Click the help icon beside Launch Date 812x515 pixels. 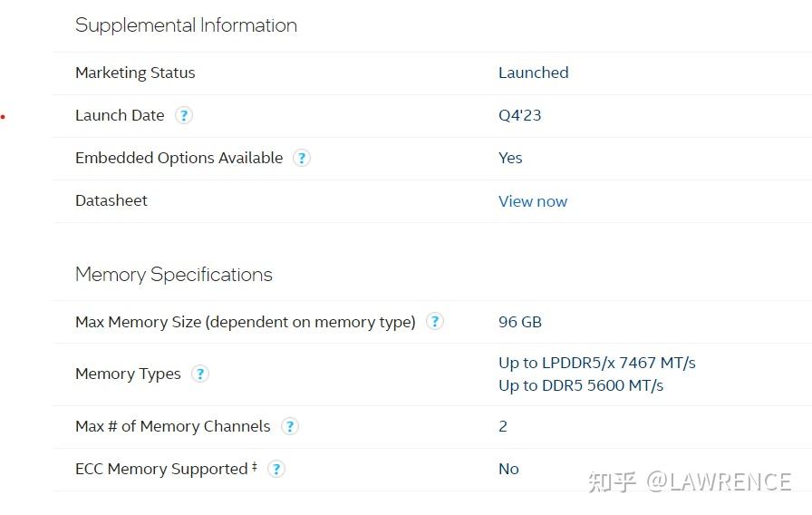184,115
